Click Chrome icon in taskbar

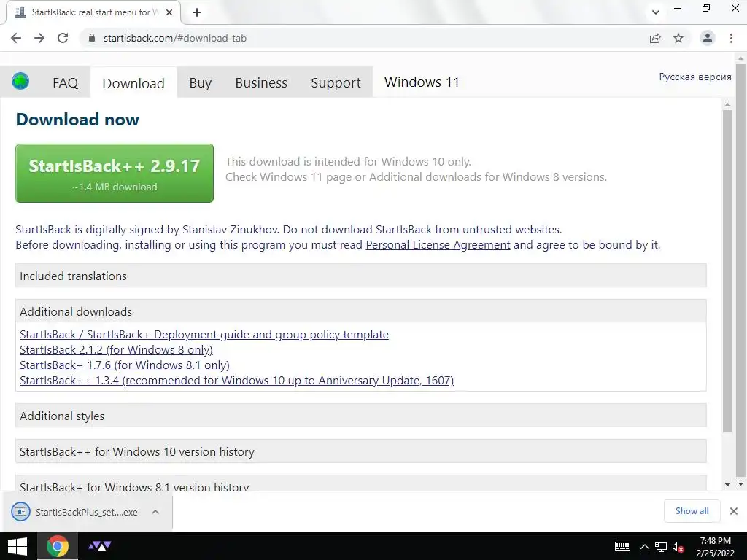pyautogui.click(x=57, y=546)
